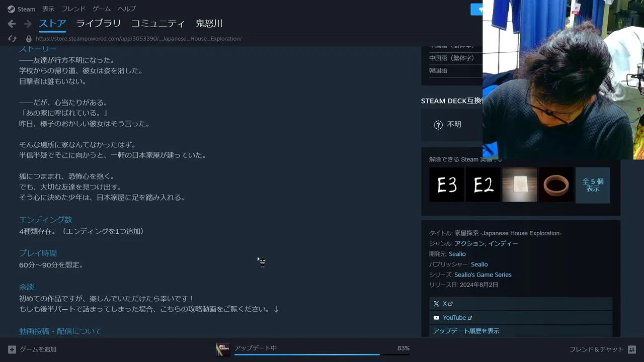The height and width of the screenshot is (362, 644).
Task: Click the プレイ時間 heading
Action: tap(38, 253)
